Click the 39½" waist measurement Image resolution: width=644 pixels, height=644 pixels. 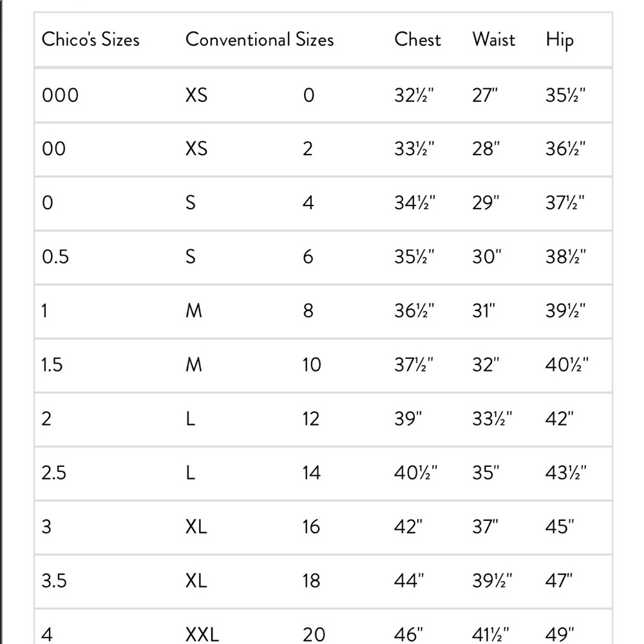[492, 581]
